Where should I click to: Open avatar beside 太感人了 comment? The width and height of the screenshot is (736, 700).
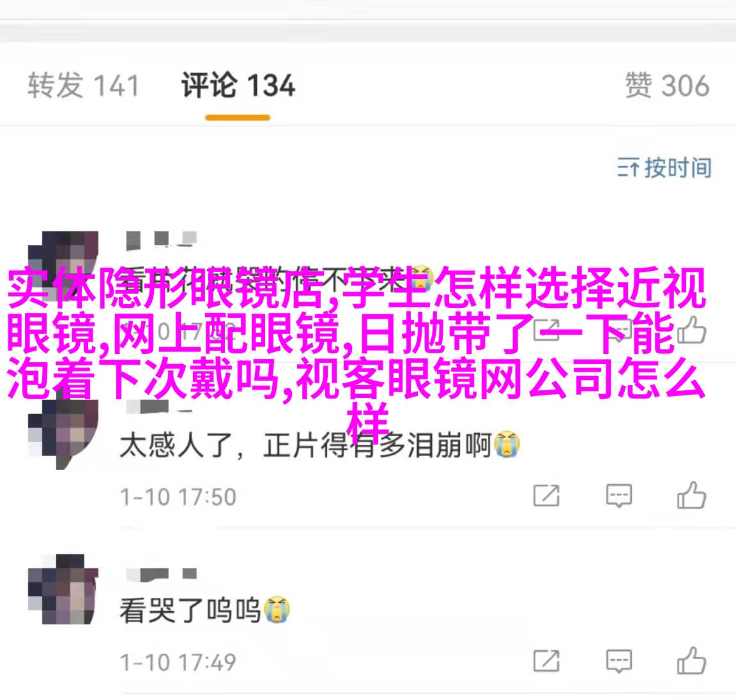63,434
